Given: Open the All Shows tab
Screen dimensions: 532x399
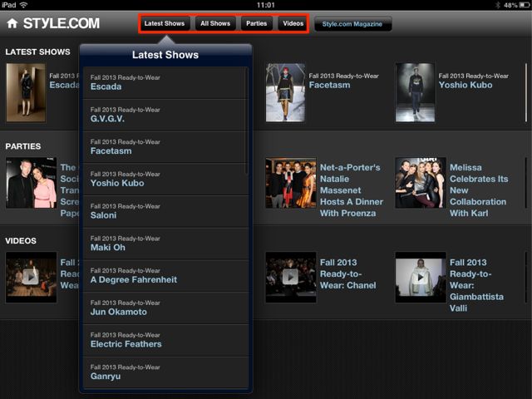Looking at the screenshot, I should 215,23.
